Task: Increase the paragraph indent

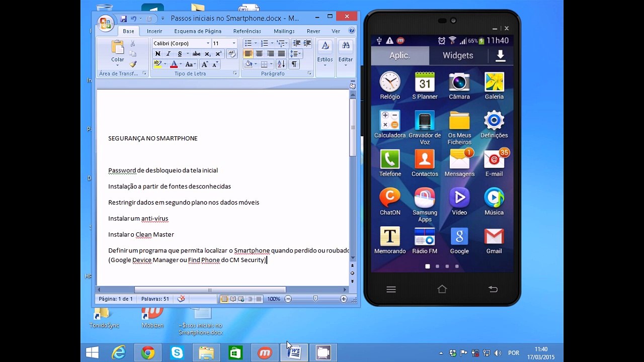Action: coord(307,43)
